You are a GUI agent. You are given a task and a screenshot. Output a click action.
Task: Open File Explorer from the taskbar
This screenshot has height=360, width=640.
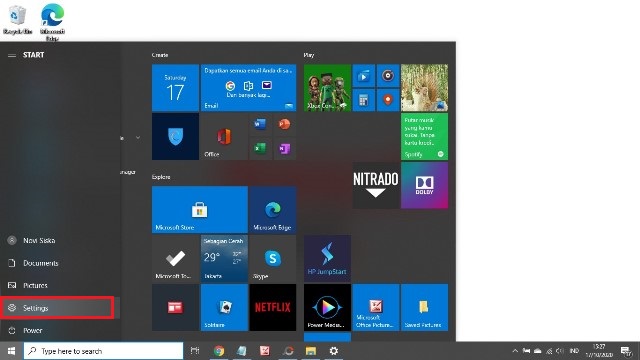coord(311,351)
